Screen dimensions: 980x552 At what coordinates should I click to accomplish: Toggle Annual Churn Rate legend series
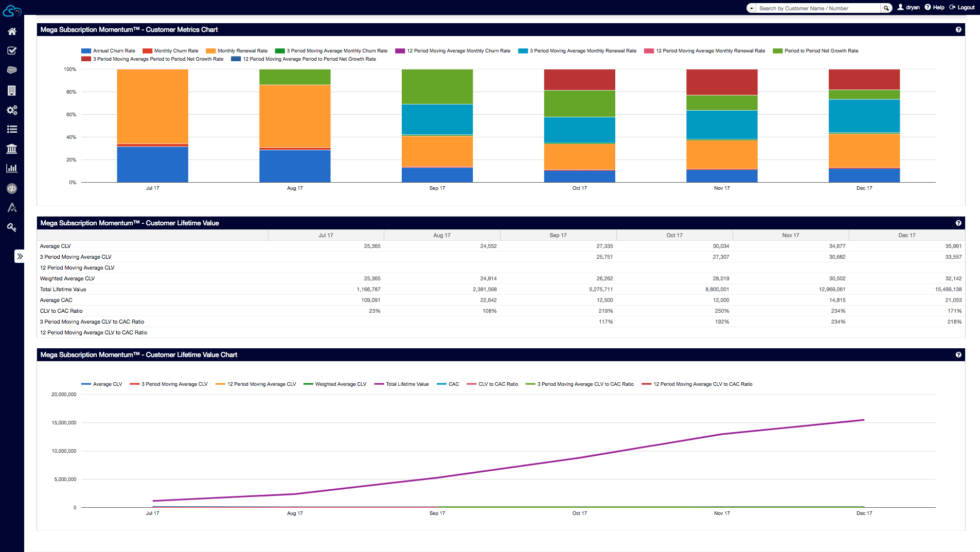coord(114,51)
